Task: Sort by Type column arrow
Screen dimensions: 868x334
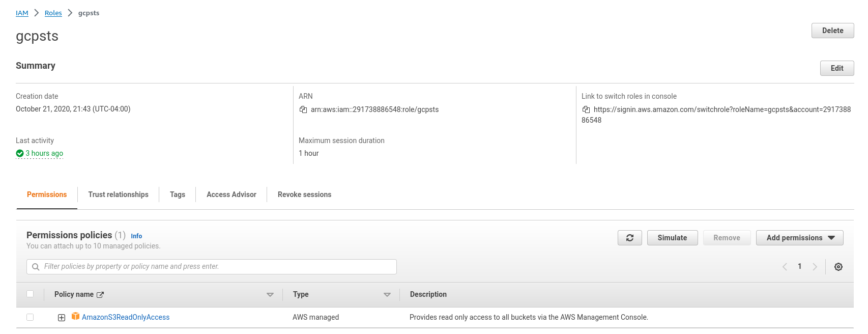Action: 387,295
